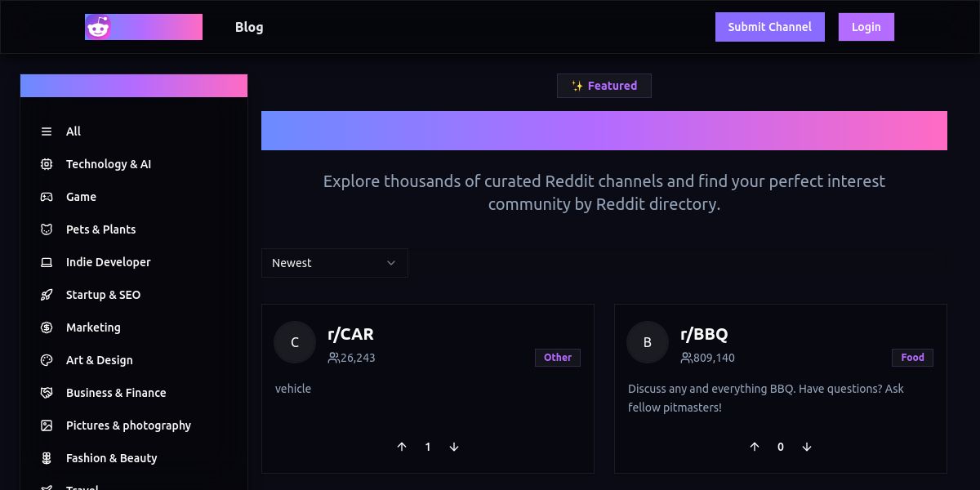Screen dimensions: 980x490
Task: Click the Food tag on r/BBQ
Action: click(x=912, y=358)
